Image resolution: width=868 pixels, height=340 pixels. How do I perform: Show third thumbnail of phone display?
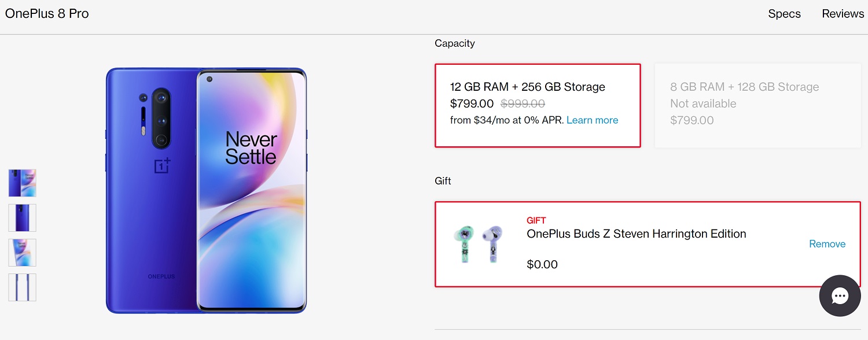(x=23, y=253)
